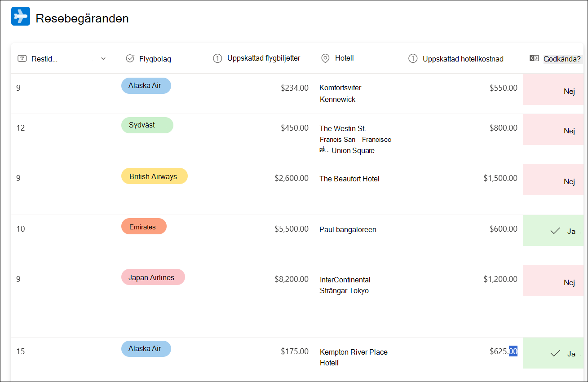
Task: Select the $8,200.00 flight cost cell
Action: point(292,279)
